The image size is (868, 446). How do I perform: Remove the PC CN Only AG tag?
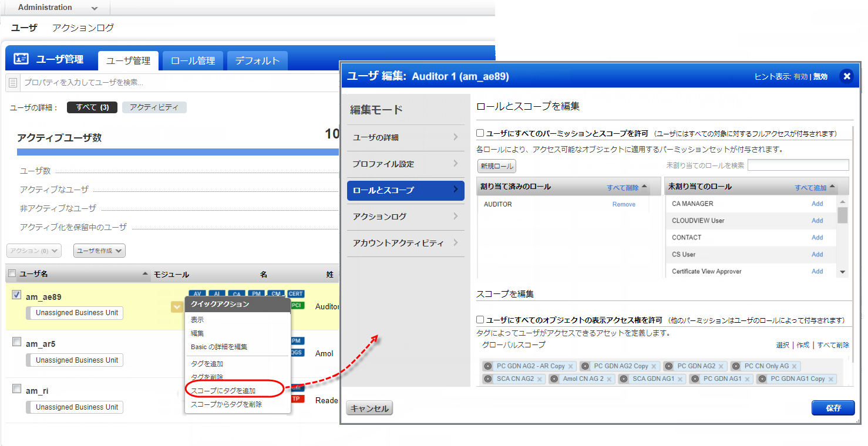[x=795, y=366]
